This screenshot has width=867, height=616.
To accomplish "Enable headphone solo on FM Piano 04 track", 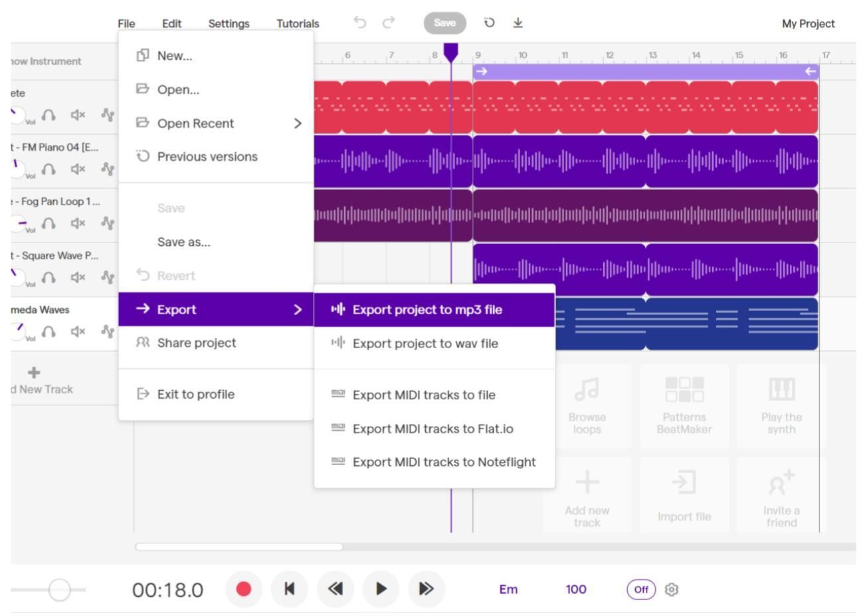I will click(50, 169).
